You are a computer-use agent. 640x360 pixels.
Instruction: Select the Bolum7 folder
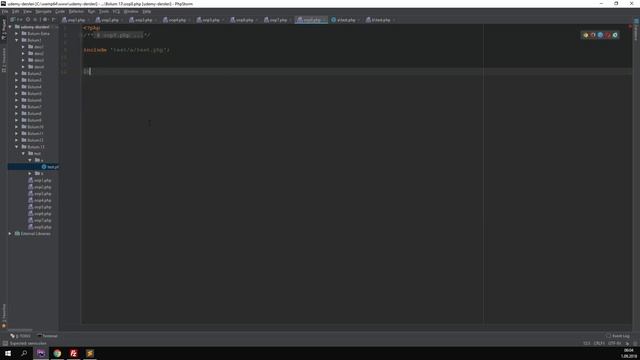coord(31,107)
